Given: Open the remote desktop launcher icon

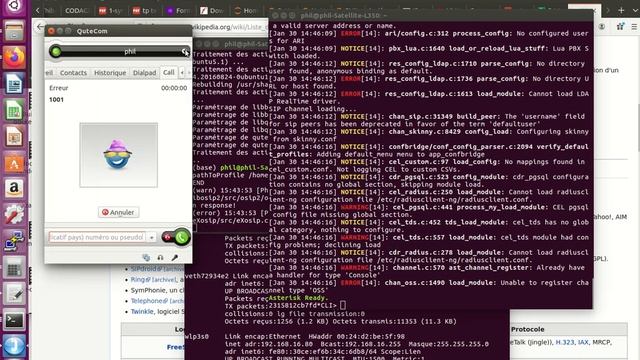Looking at the screenshot, I should (14, 241).
